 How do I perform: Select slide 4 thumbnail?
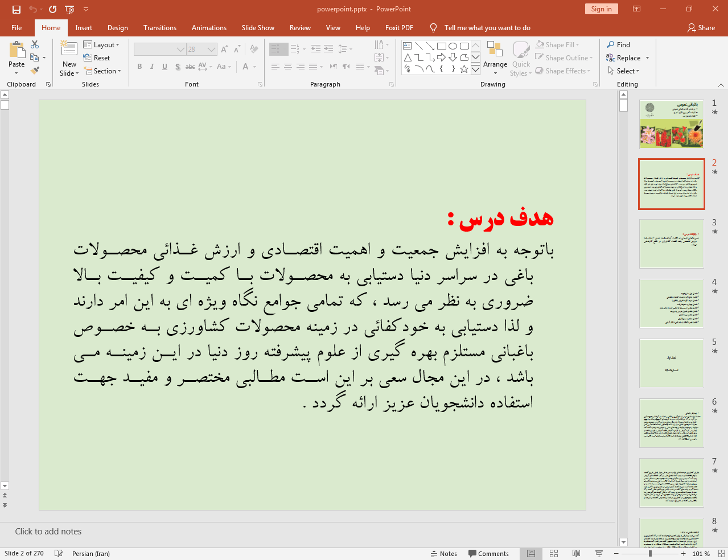[x=672, y=303]
